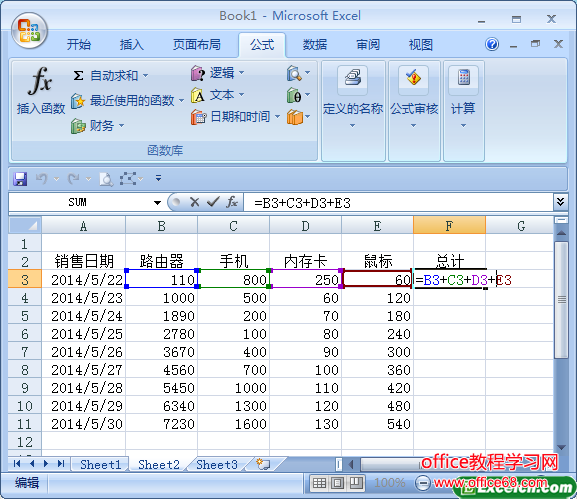The image size is (577, 499).
Task: Click the Office button logo
Action: (29, 31)
